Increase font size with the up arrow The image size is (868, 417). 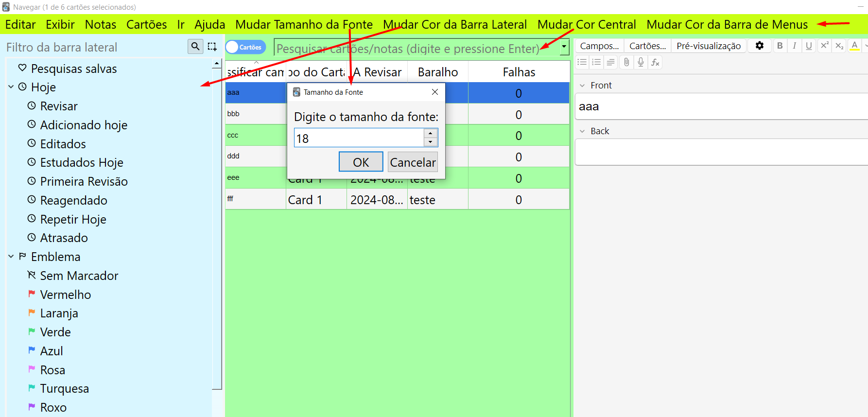tap(431, 133)
